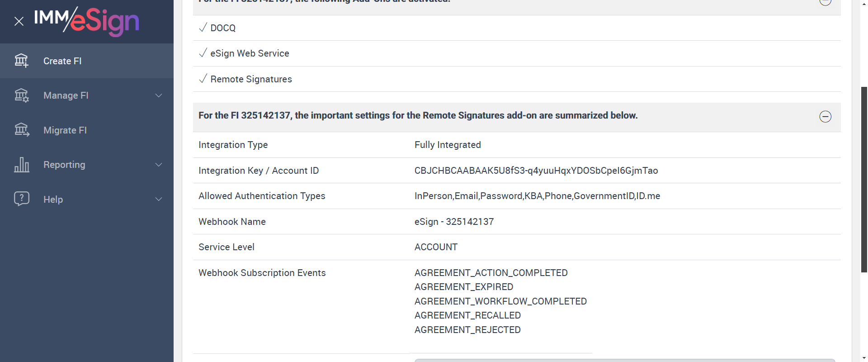Select the Migrate FI menu item
The width and height of the screenshot is (868, 362).
coord(65,130)
